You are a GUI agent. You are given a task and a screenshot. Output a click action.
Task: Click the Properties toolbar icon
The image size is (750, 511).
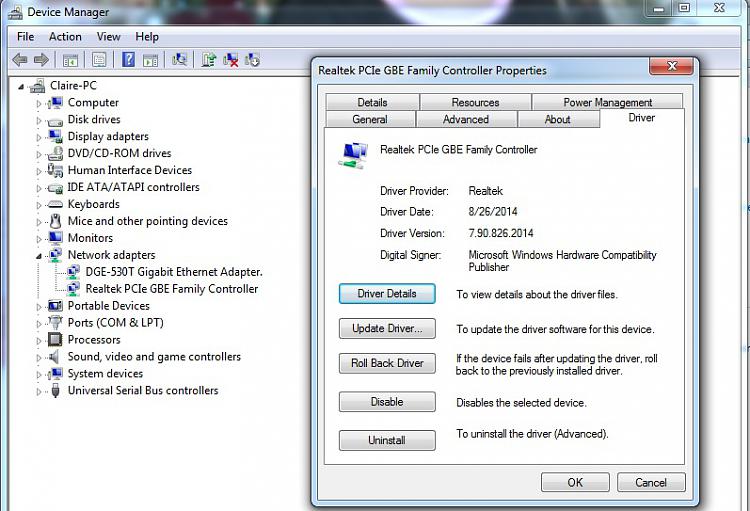click(99, 60)
